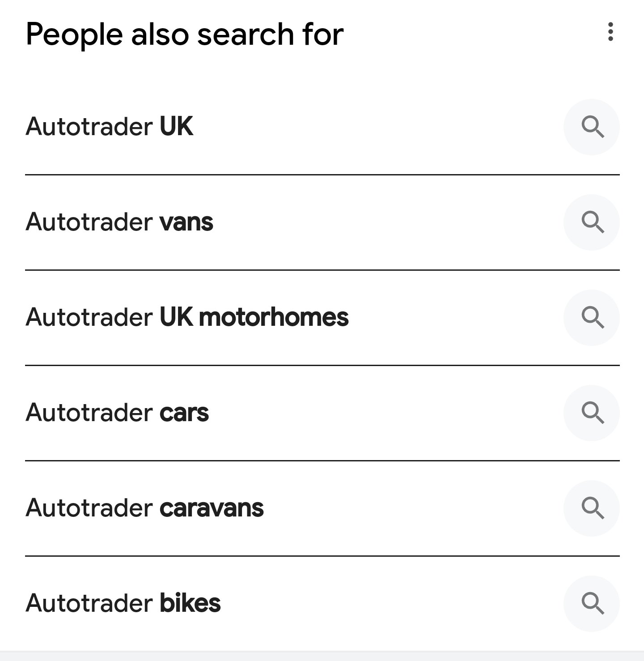Click the magnifier icon for Autotrader vans

(x=592, y=222)
